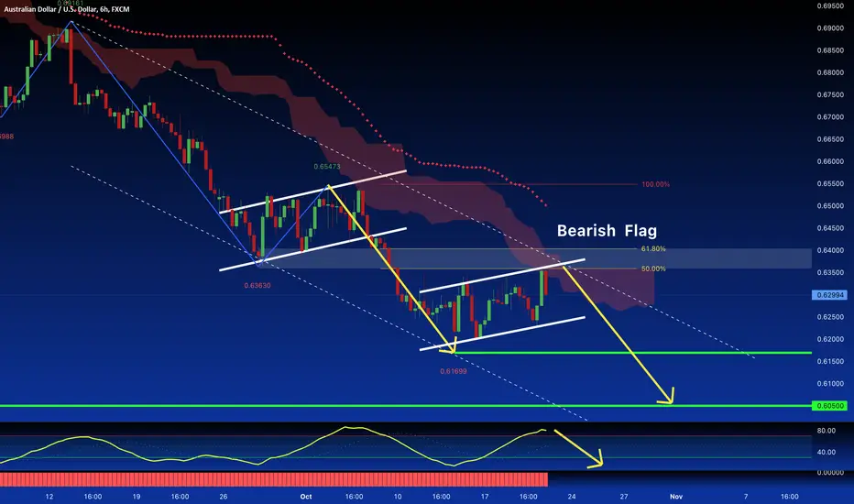Click the 0.67500 price axis value

(x=830, y=94)
